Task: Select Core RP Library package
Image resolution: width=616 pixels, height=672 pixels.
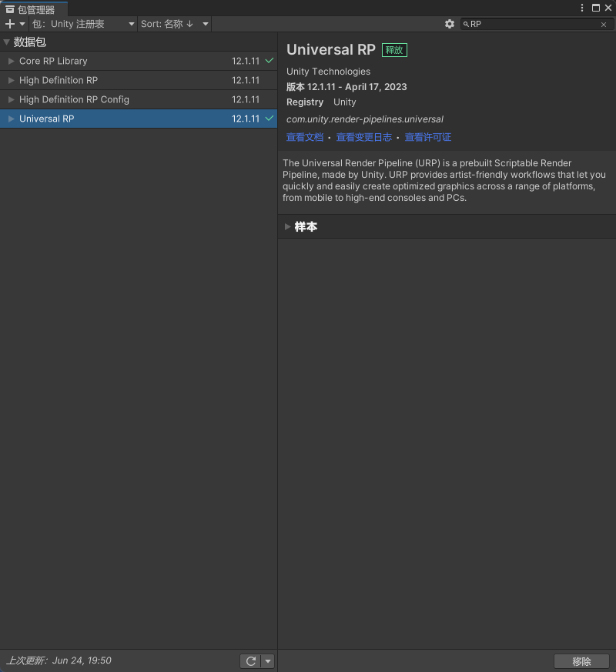Action: pos(139,62)
